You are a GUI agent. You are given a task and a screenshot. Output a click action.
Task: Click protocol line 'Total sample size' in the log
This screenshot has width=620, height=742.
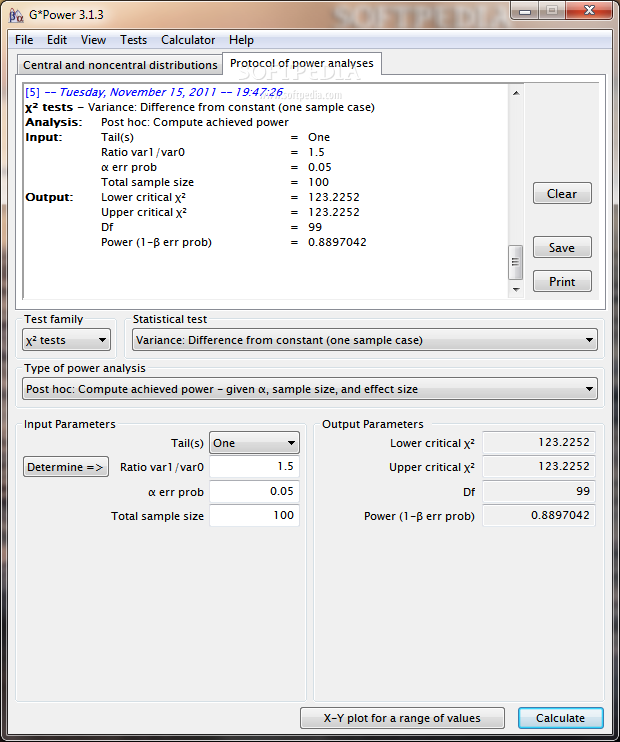coord(147,182)
